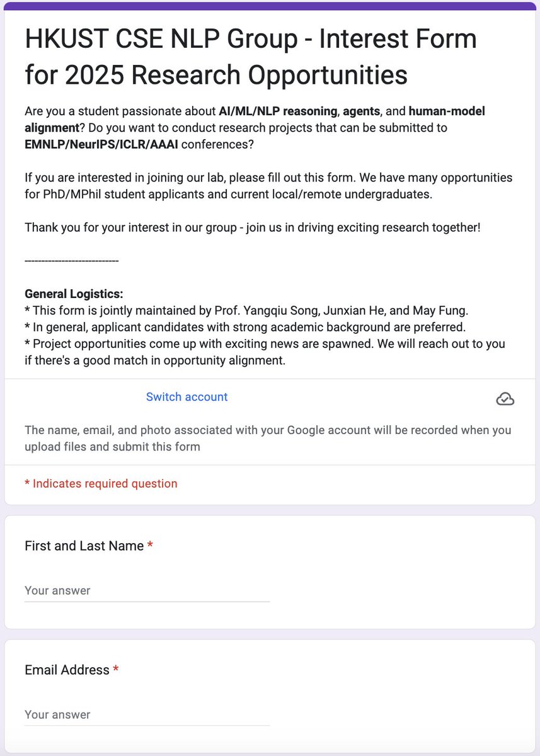The width and height of the screenshot is (540, 756).
Task: Click the purple banner bar atop the form
Action: 270,6
